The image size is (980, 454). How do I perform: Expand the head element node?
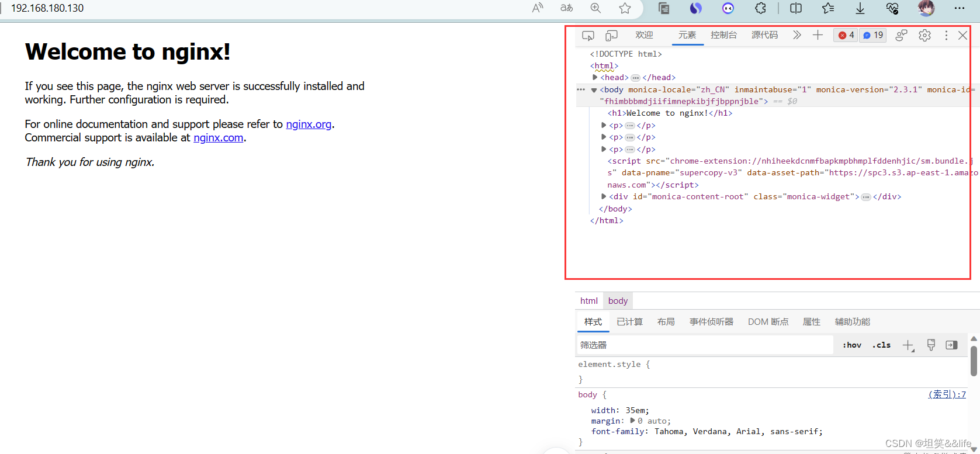[595, 77]
